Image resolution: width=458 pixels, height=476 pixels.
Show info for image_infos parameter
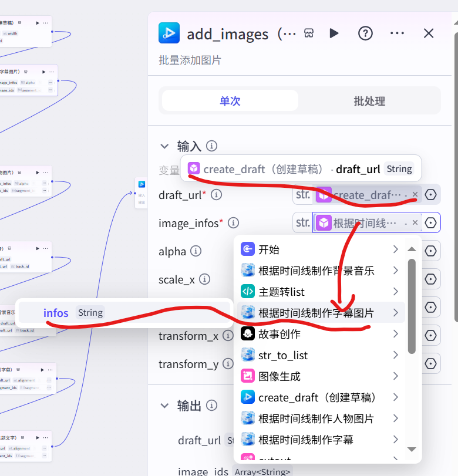pyautogui.click(x=233, y=223)
